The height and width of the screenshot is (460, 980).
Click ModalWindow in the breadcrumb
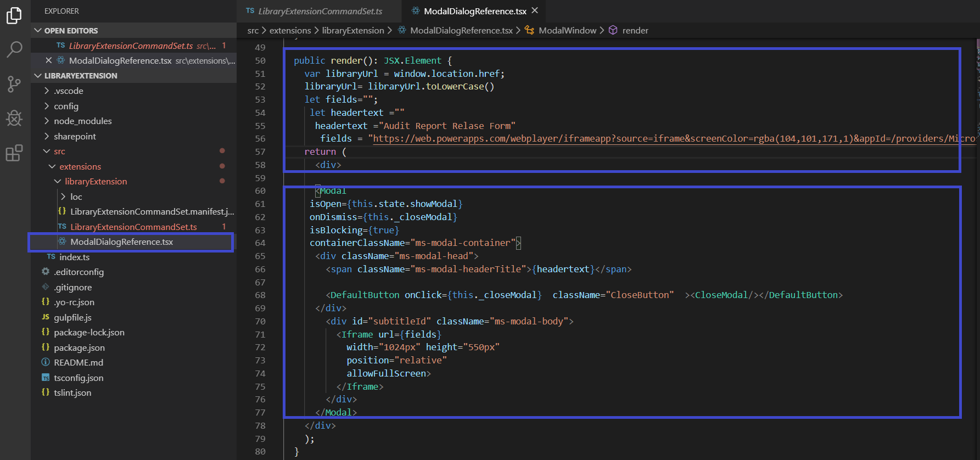pyautogui.click(x=567, y=30)
